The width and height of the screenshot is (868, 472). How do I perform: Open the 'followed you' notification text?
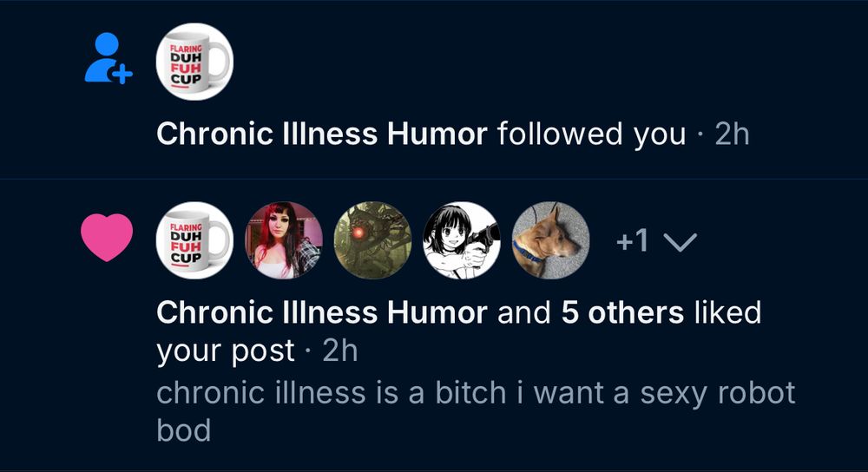tap(591, 134)
